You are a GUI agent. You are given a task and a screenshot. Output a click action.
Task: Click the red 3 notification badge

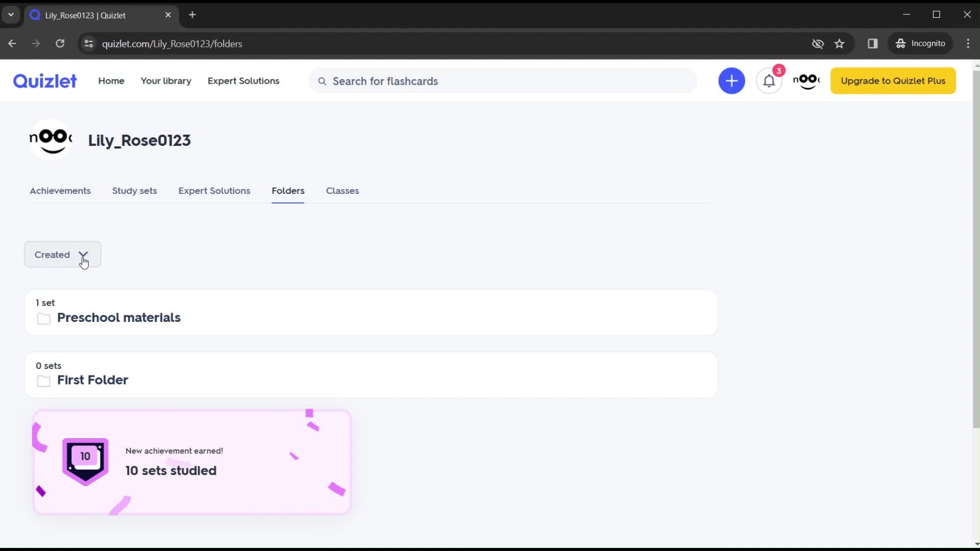(x=778, y=70)
